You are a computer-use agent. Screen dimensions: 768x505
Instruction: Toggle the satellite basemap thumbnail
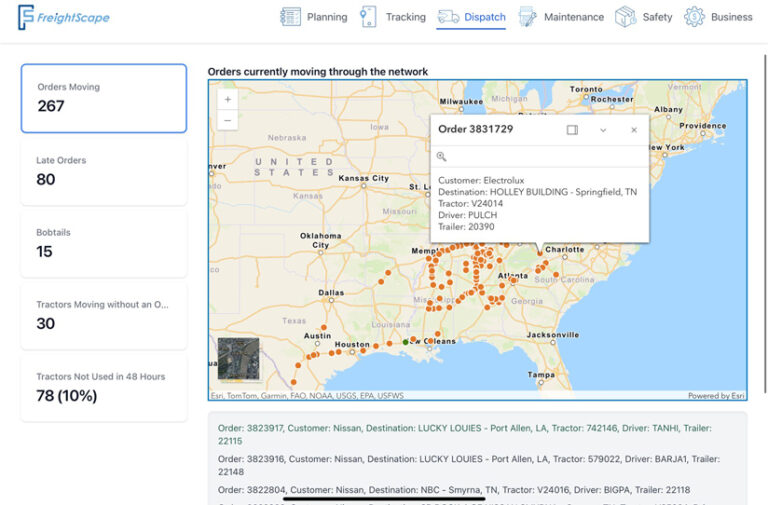pyautogui.click(x=239, y=359)
